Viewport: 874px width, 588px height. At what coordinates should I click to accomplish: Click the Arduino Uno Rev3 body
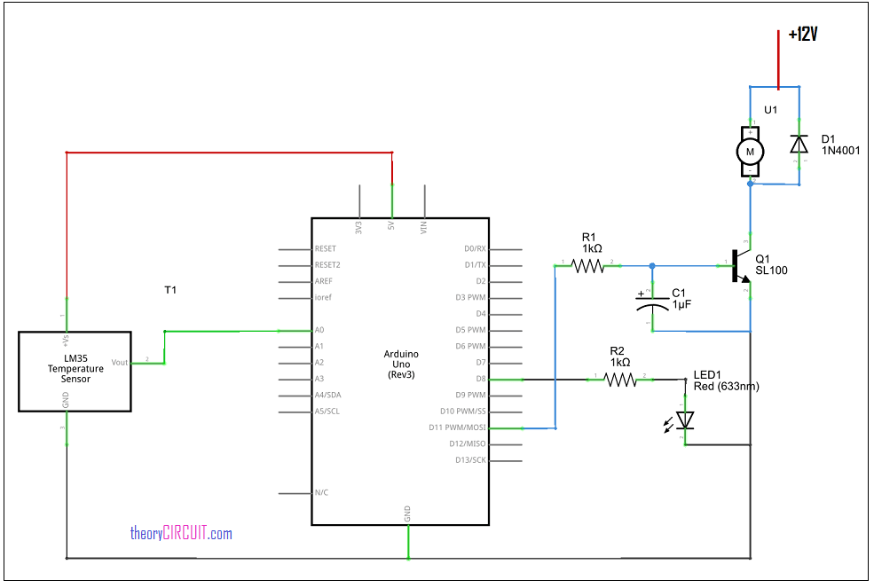click(402, 364)
